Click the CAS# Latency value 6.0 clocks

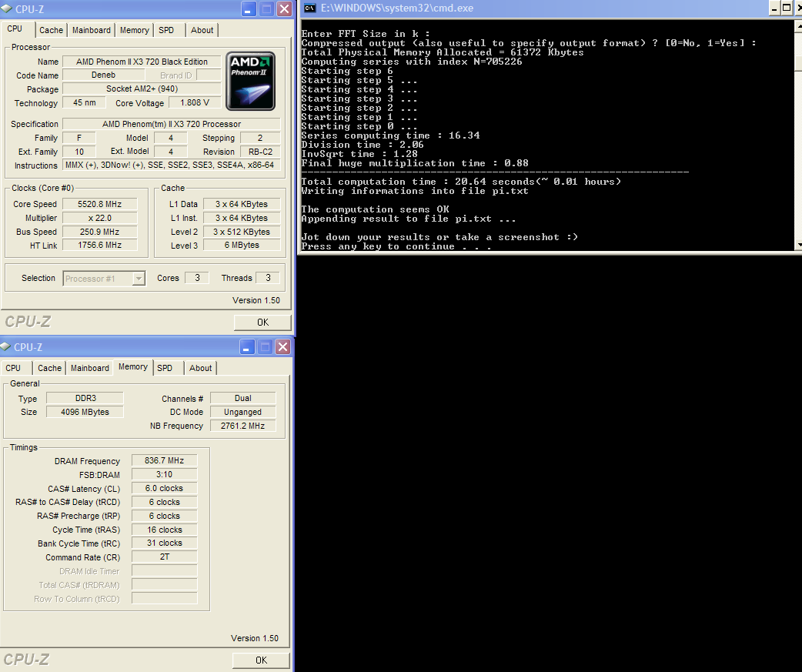tap(164, 488)
